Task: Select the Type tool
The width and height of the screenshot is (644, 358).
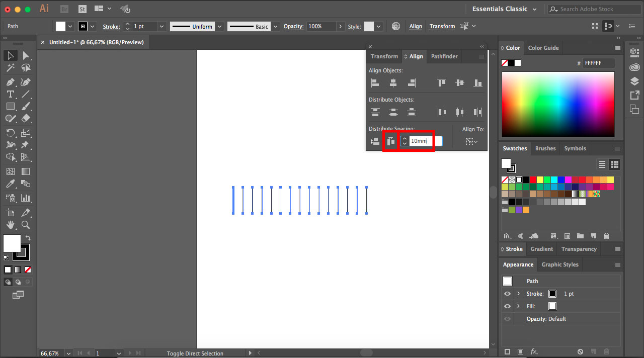Action: tap(10, 94)
